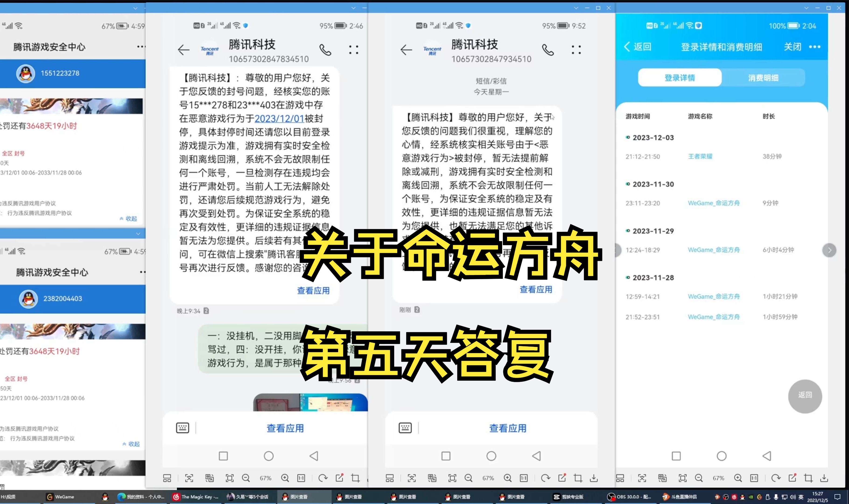Click the keyboard input icon bottom left
The image size is (849, 504).
pos(182,427)
